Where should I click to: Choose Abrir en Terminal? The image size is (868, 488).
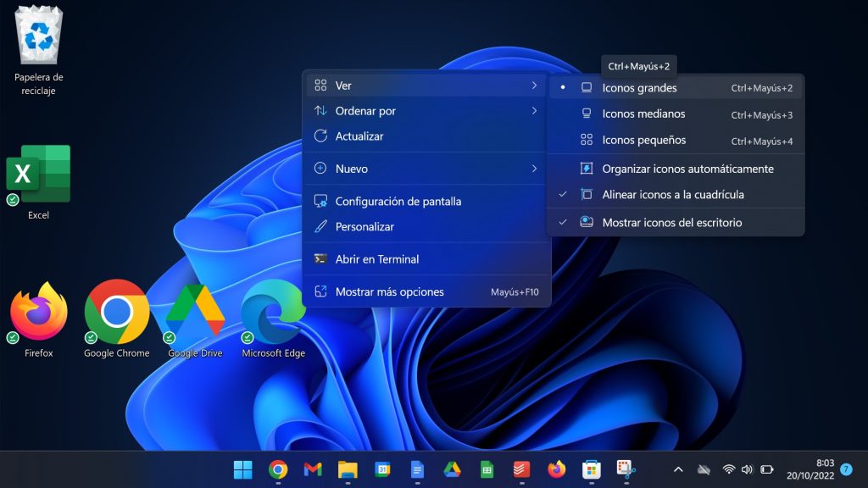(426, 259)
